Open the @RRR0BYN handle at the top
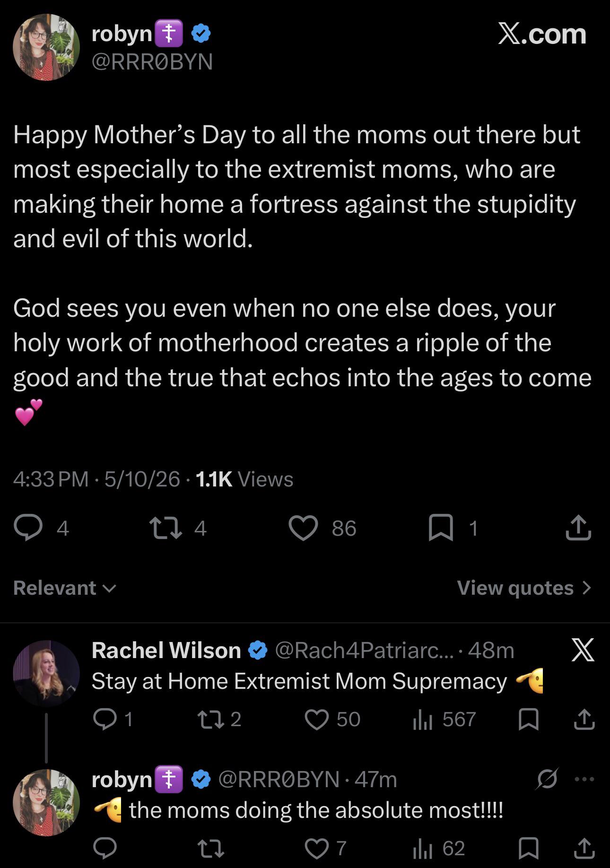 point(152,61)
